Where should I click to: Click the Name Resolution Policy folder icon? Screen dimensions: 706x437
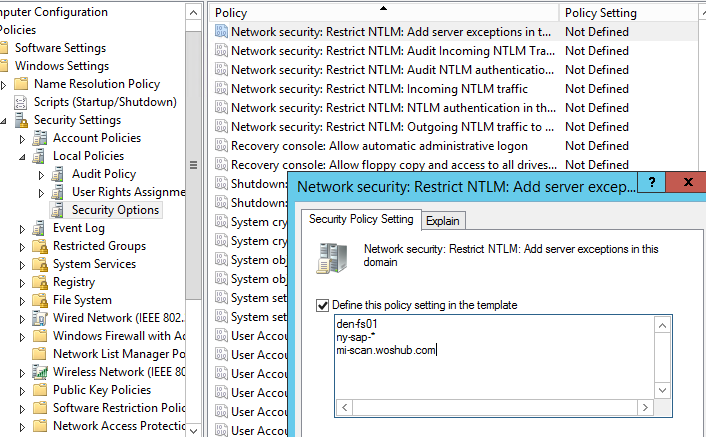[x=21, y=84]
